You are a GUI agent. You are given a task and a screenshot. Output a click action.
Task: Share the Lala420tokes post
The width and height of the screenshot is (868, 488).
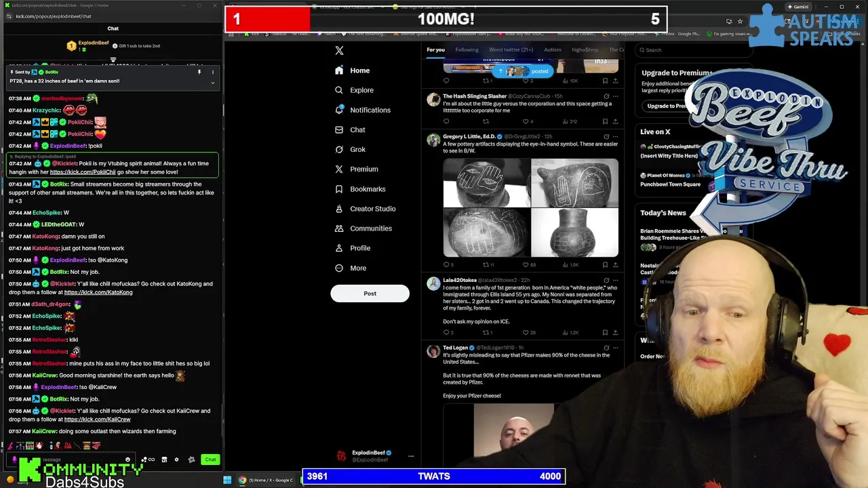615,332
